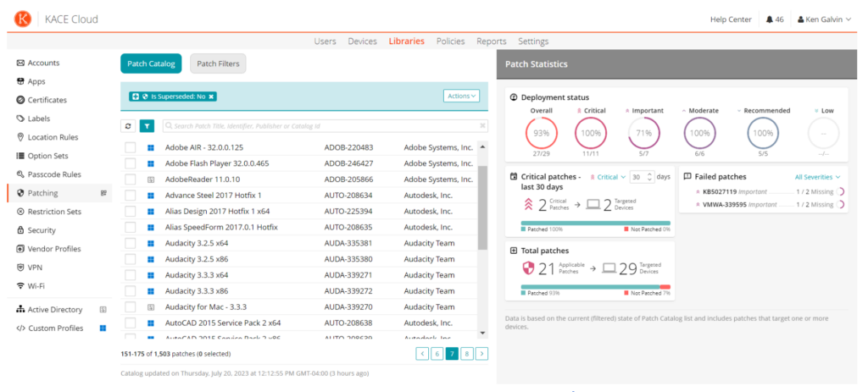The image size is (868, 392).
Task: Check the box for Adobe Flash Player 32.0.0.465
Action: pyautogui.click(x=130, y=163)
